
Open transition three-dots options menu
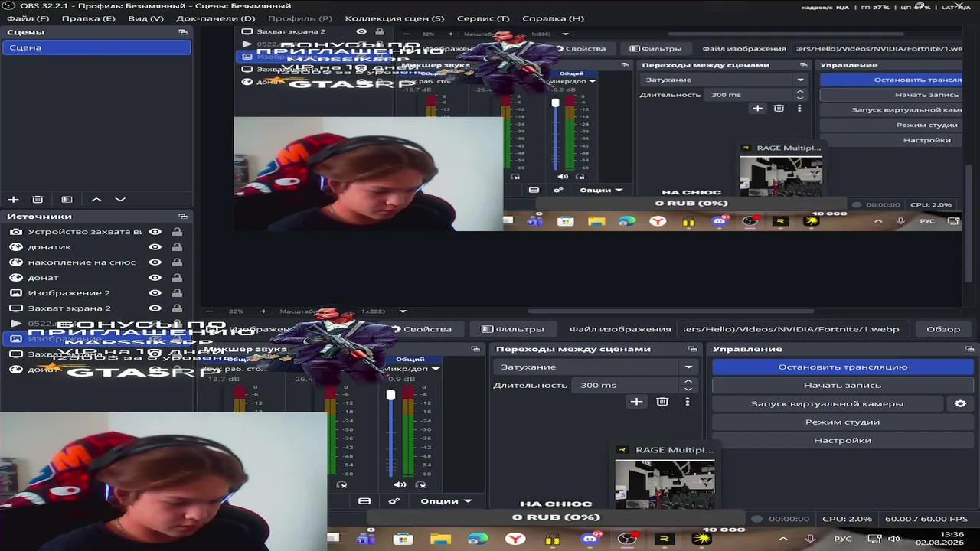point(687,402)
